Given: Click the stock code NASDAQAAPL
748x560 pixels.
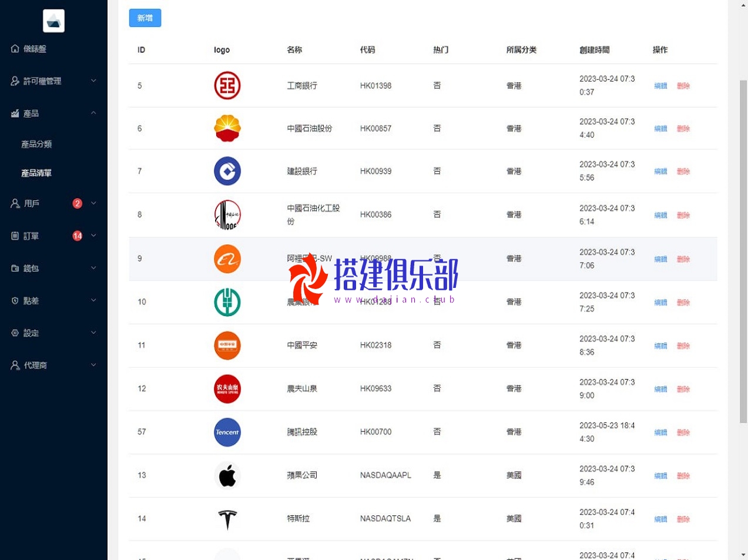Looking at the screenshot, I should (386, 475).
